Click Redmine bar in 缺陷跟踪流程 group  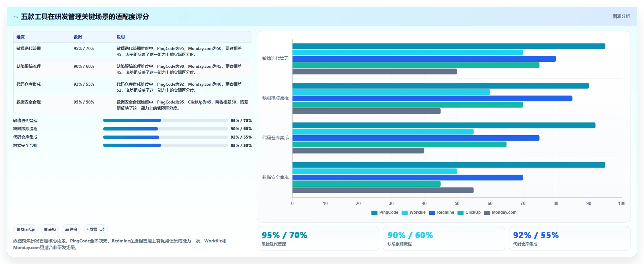click(432, 98)
